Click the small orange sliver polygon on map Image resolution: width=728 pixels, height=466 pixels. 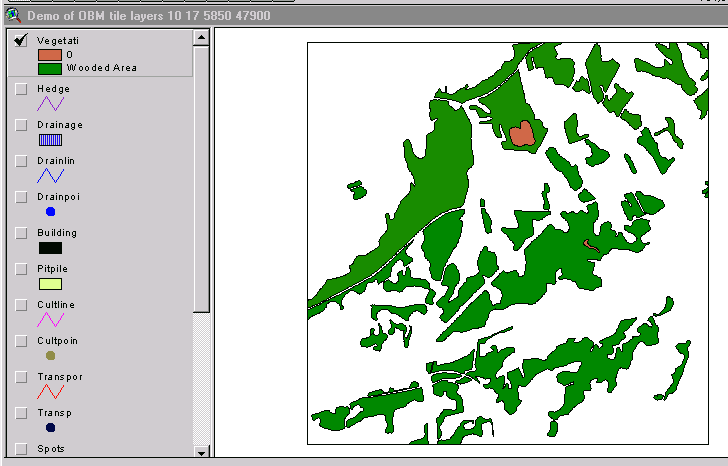590,246
